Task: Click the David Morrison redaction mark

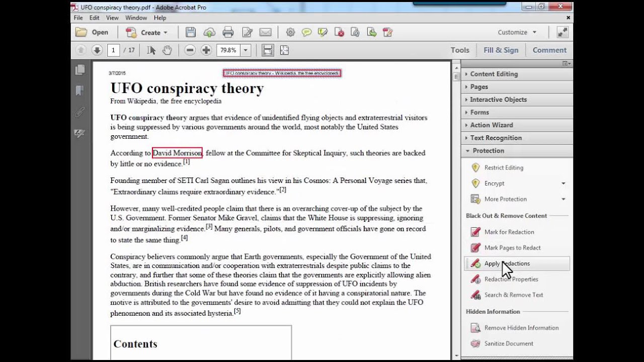Action: click(177, 153)
